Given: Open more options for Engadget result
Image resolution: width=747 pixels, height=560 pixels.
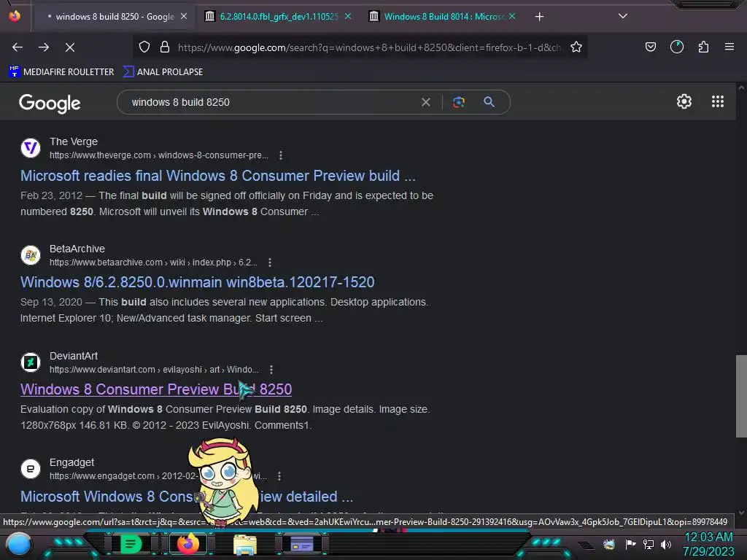Looking at the screenshot, I should point(279,475).
